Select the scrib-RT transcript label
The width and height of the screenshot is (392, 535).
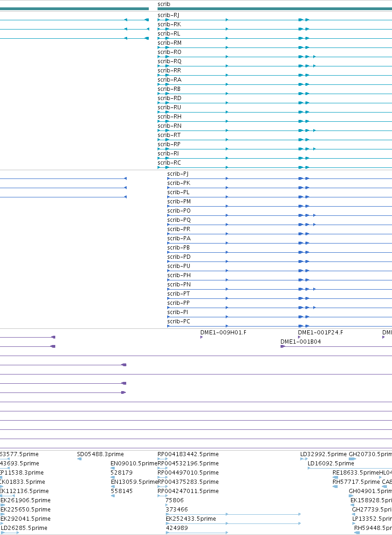click(169, 135)
